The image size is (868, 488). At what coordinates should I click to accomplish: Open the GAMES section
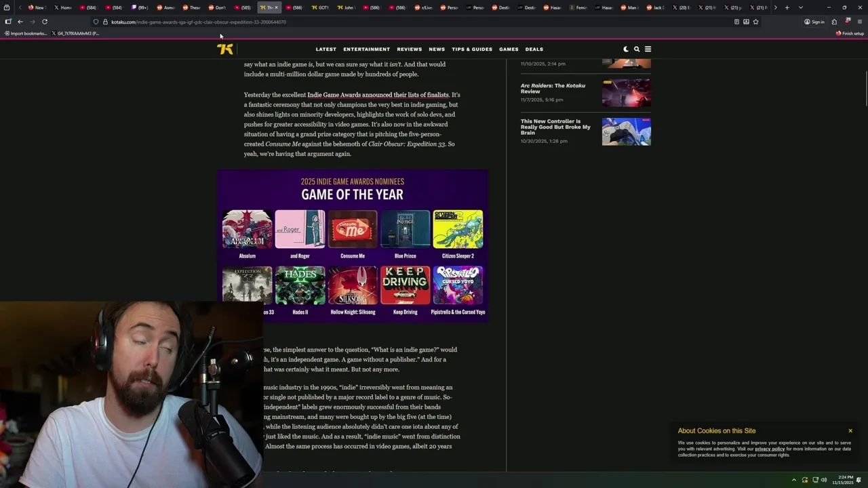(509, 49)
